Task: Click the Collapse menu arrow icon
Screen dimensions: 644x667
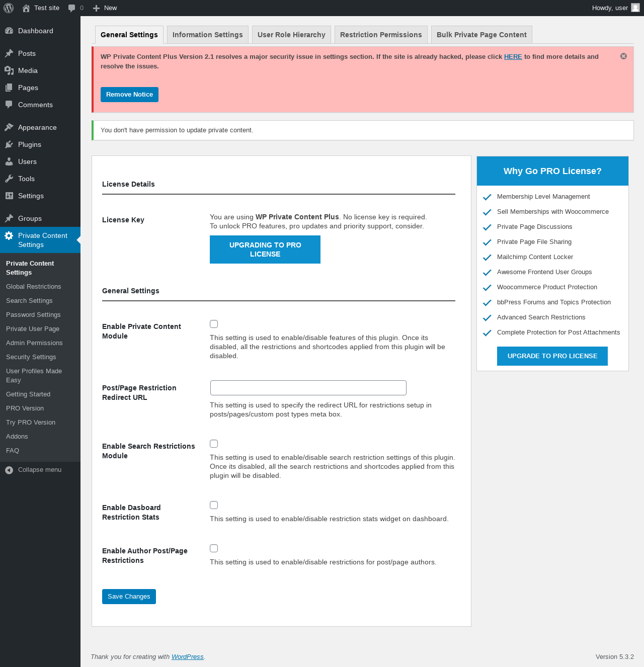Action: pos(9,470)
